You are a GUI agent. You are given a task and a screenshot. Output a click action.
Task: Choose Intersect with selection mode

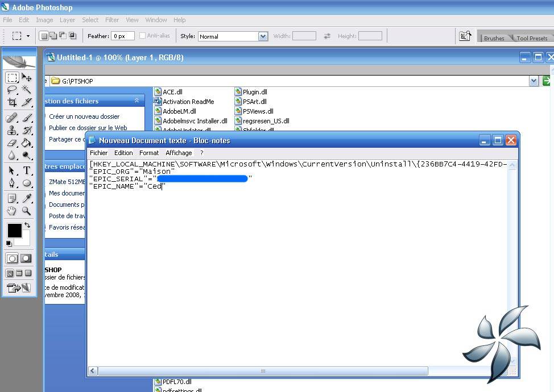pos(72,36)
